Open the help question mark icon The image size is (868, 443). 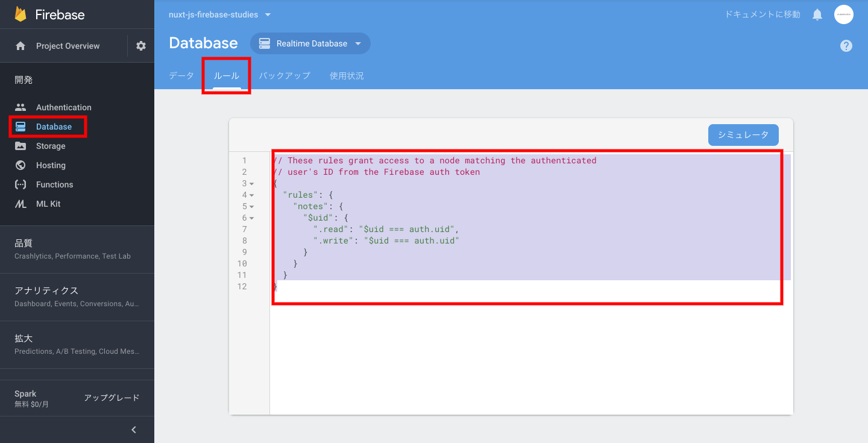(846, 46)
